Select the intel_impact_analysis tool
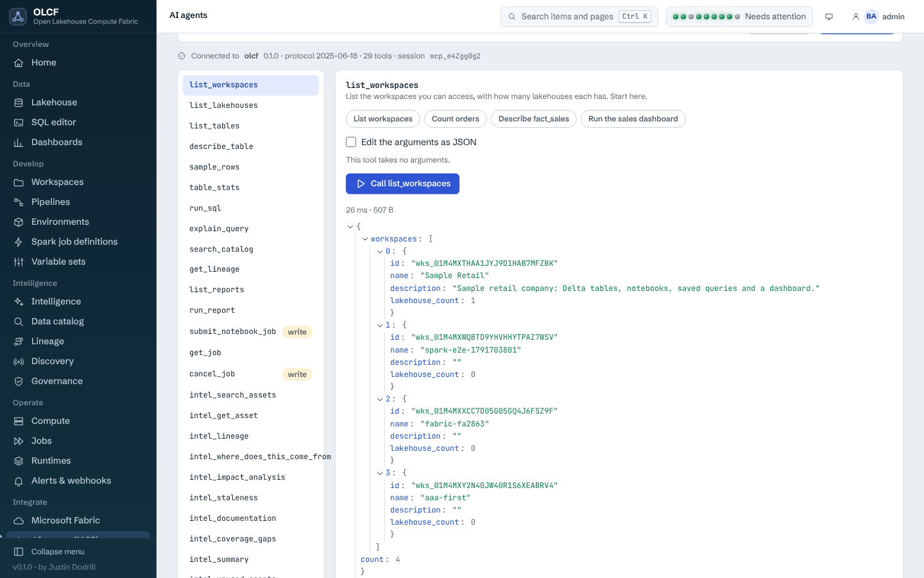The height and width of the screenshot is (578, 924). coord(251,477)
